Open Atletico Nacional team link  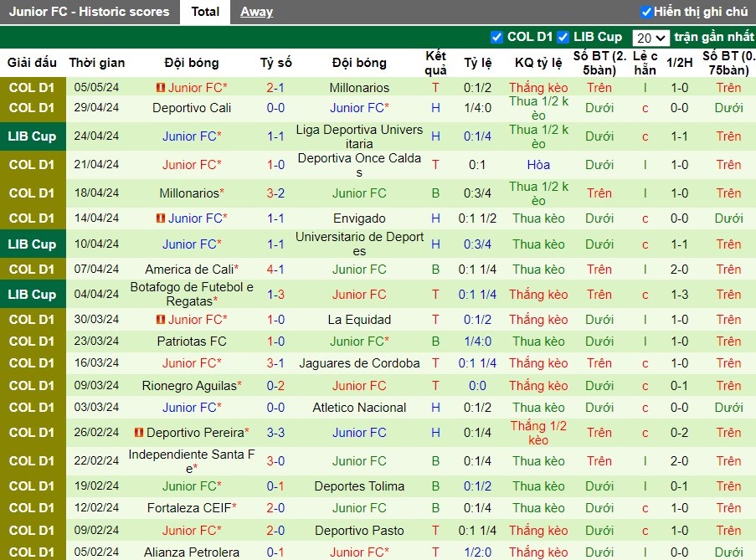359,407
